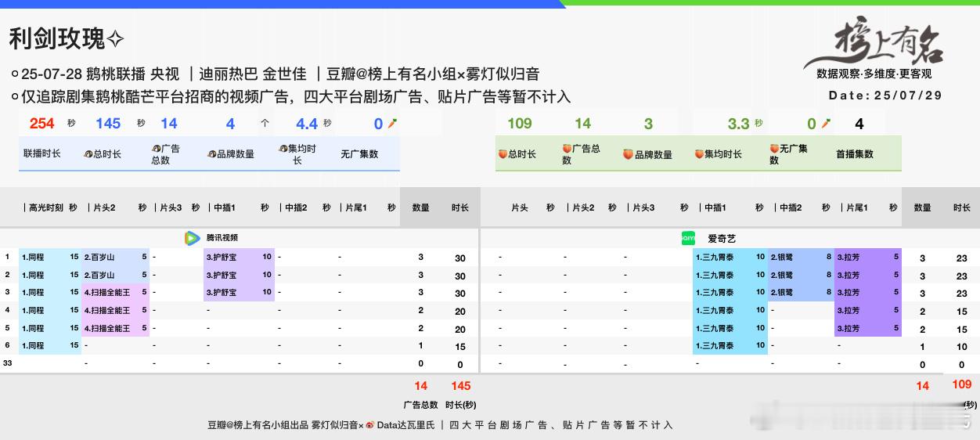Image resolution: width=980 pixels, height=440 pixels.
Task: Click the peach icon before green 总时长
Action: coord(503,154)
